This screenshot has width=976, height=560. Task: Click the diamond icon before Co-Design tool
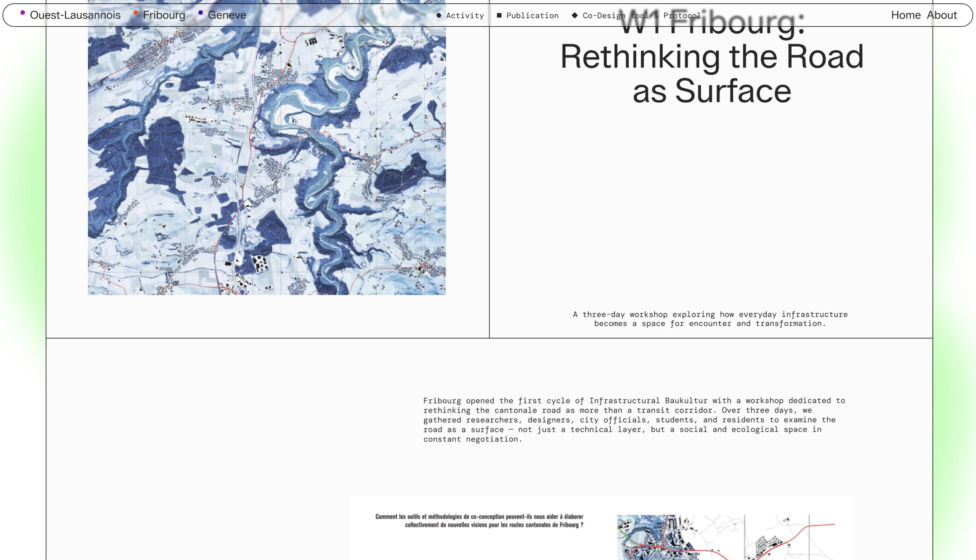574,15
